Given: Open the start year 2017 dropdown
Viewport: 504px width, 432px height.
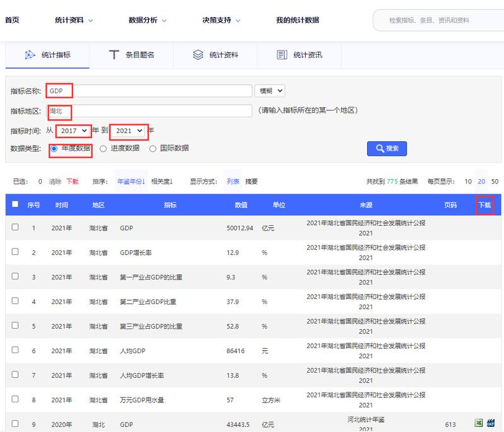Looking at the screenshot, I should 73,131.
